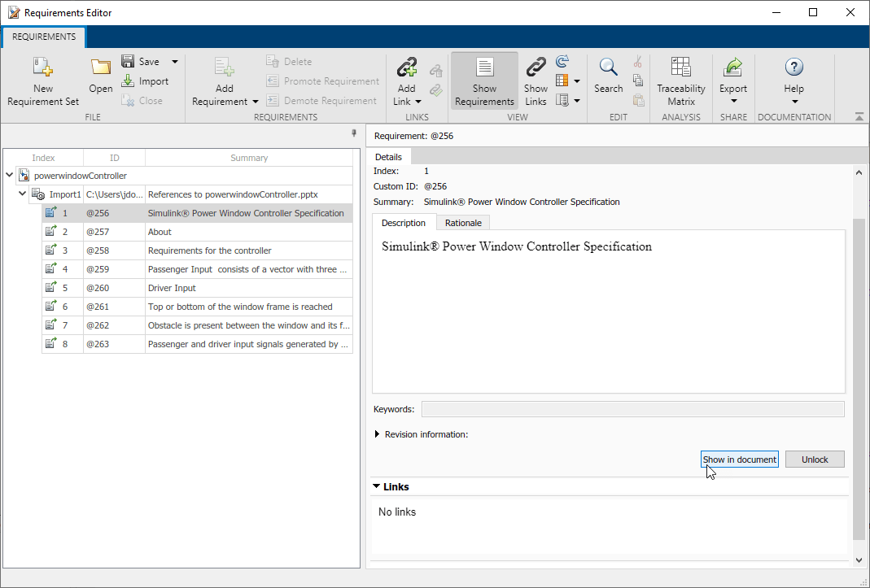Expand the Save dropdown arrow
Screen dimensions: 870x588
click(x=174, y=60)
